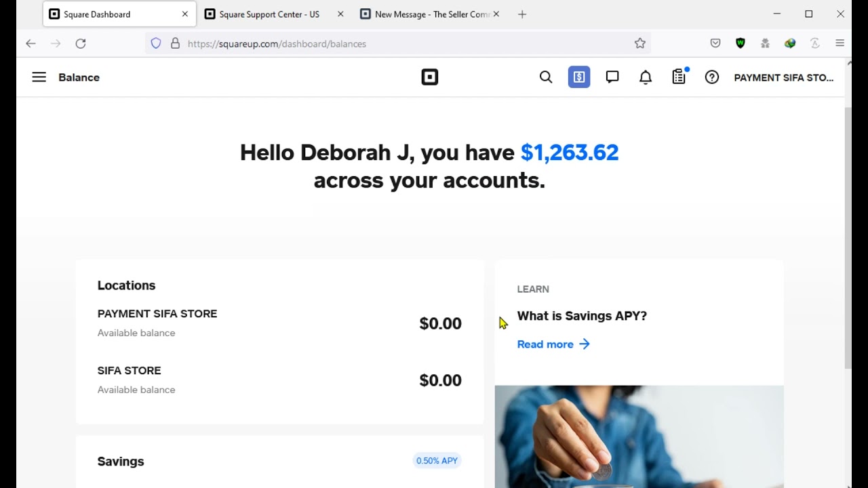
Task: Select PAYMENT SIFA STORE location row
Action: pos(279,323)
